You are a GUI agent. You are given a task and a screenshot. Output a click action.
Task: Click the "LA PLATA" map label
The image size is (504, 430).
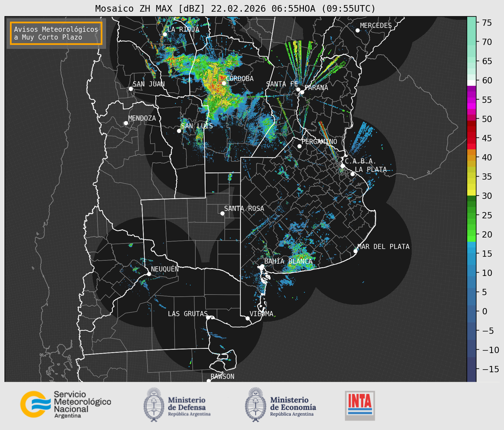[371, 170]
